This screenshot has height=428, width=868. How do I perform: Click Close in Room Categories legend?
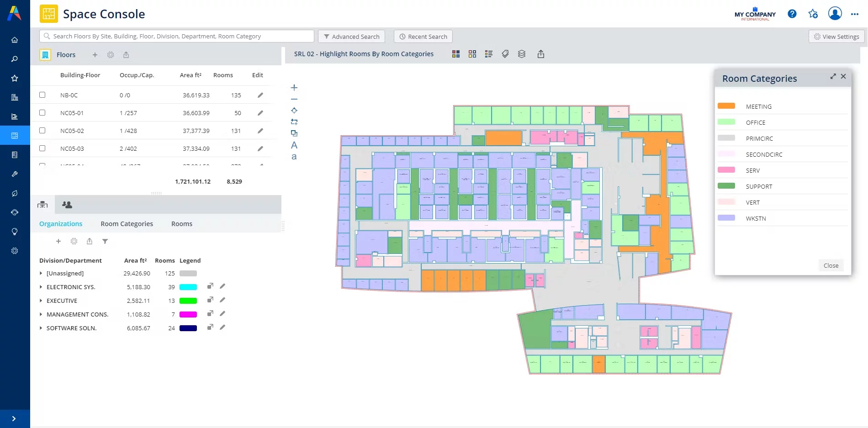coord(831,265)
